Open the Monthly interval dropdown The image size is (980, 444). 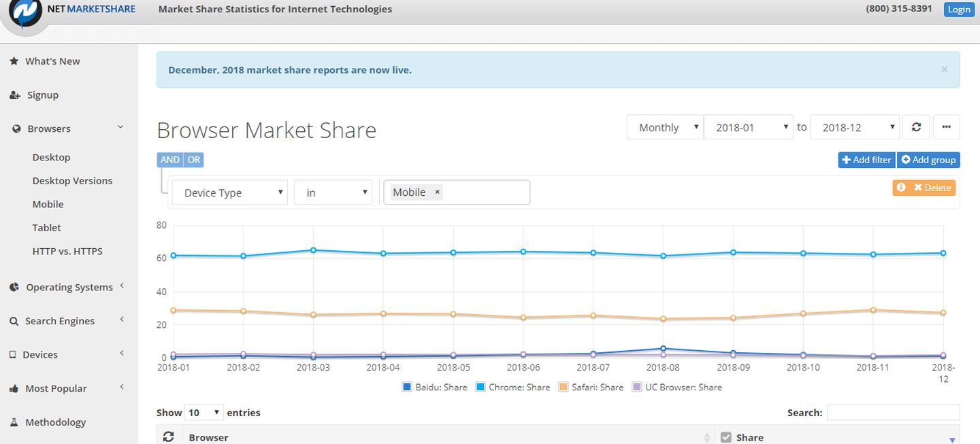(665, 127)
